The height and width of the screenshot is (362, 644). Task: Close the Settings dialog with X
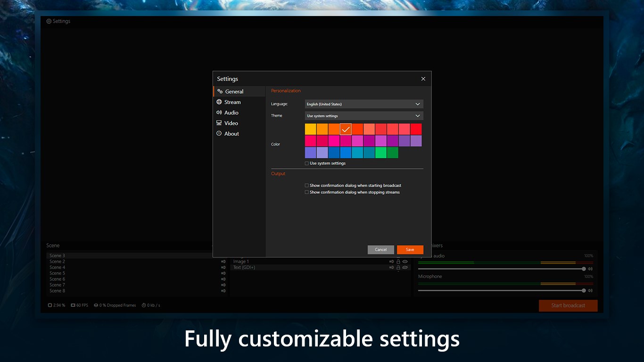(x=423, y=79)
